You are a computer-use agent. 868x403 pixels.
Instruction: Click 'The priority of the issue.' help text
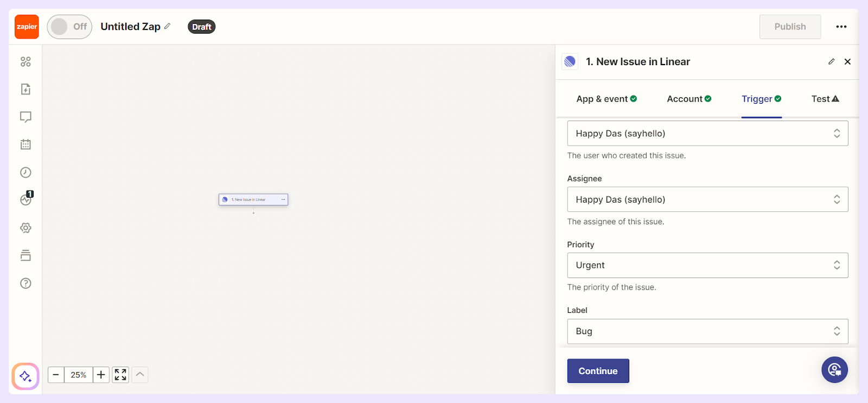[611, 287]
